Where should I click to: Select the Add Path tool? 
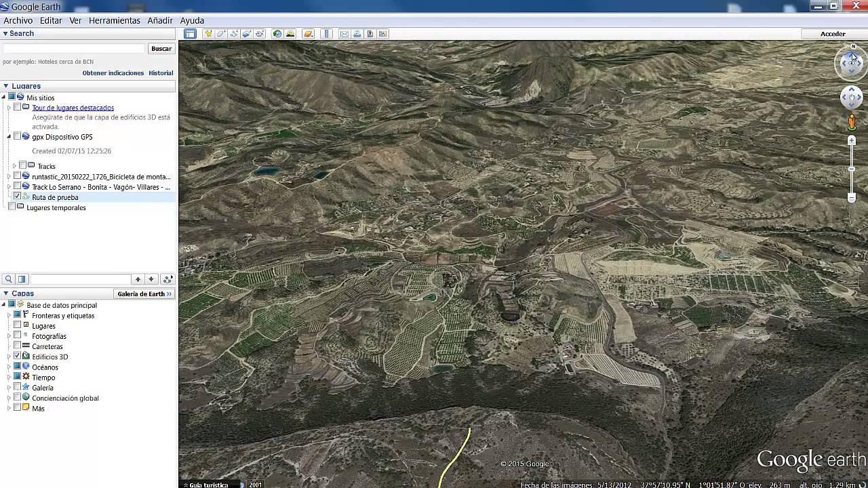234,34
